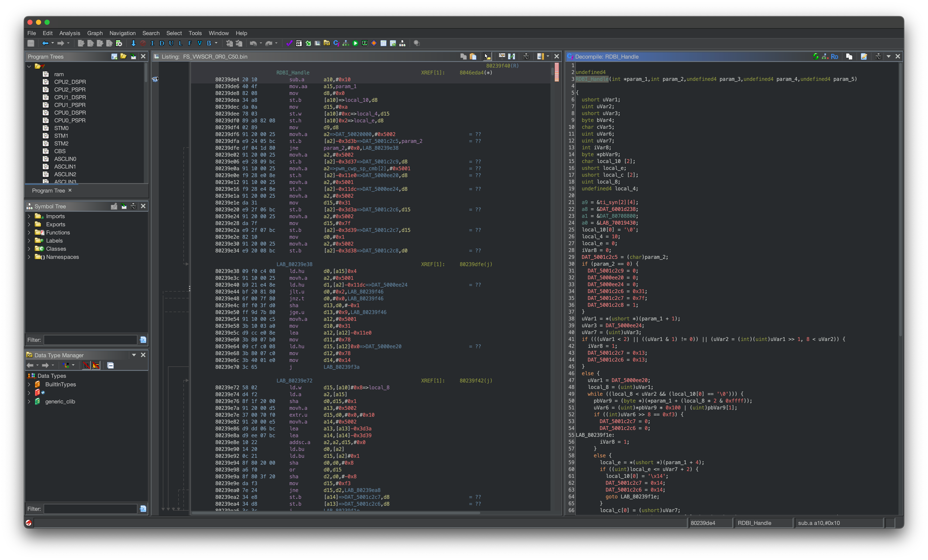This screenshot has width=928, height=560.
Task: Expand generic_clib in Data Type Manager
Action: coord(29,401)
